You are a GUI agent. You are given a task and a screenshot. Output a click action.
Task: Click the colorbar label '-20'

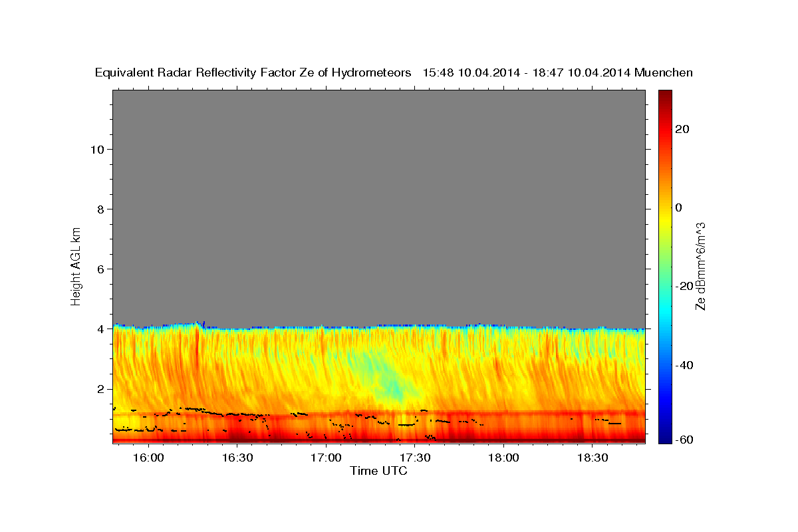point(684,286)
